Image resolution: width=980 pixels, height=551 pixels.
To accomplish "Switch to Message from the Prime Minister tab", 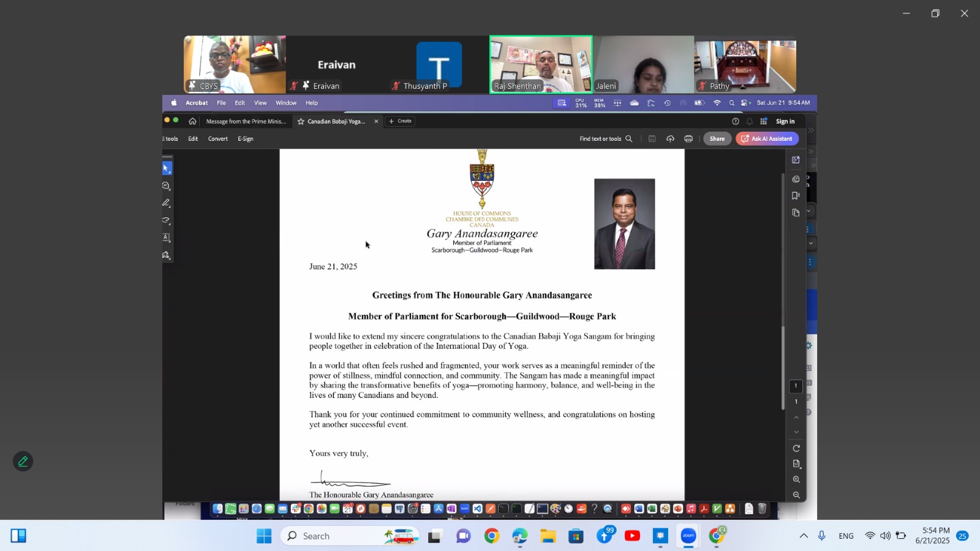I will click(246, 122).
